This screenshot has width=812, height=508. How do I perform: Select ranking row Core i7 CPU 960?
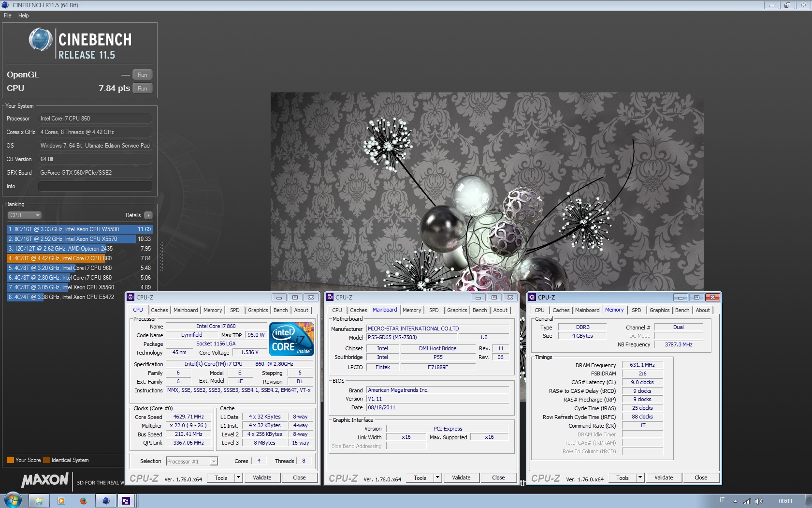coord(80,268)
